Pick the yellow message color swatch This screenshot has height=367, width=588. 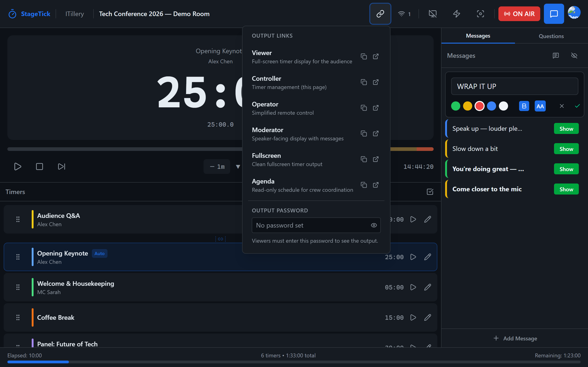pos(467,106)
